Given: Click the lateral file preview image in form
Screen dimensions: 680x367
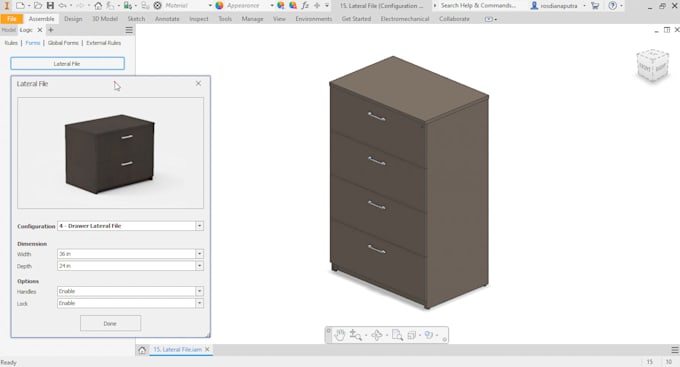Looking at the screenshot, I should click(x=110, y=153).
